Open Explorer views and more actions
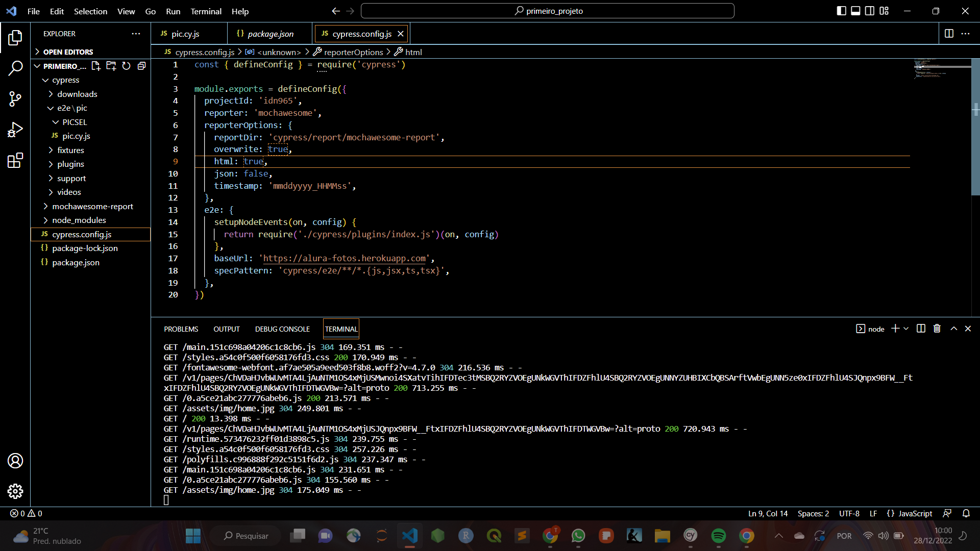This screenshot has width=980, height=551. [x=136, y=34]
